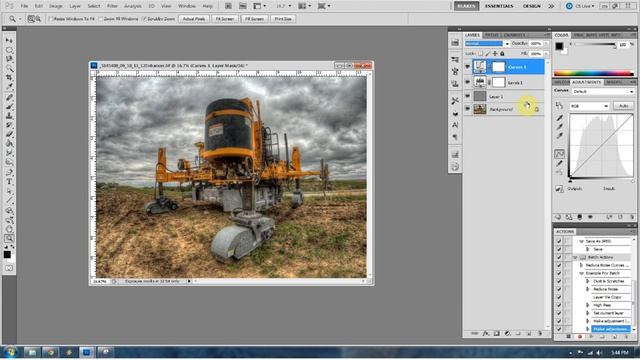Open the Filter menu
The image size is (640, 360).
pos(112,6)
